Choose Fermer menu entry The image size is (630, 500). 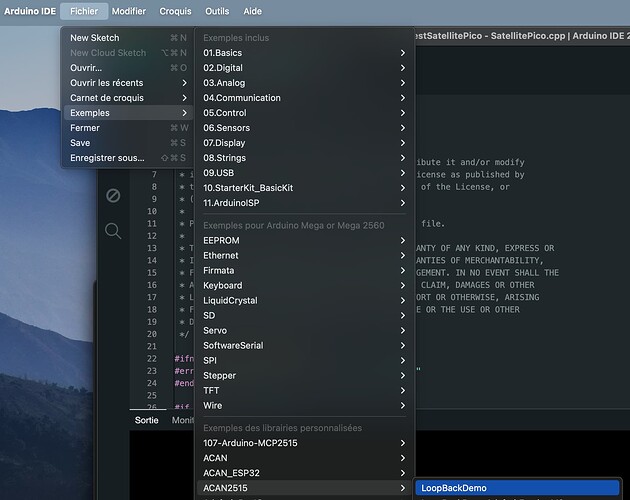128,128
